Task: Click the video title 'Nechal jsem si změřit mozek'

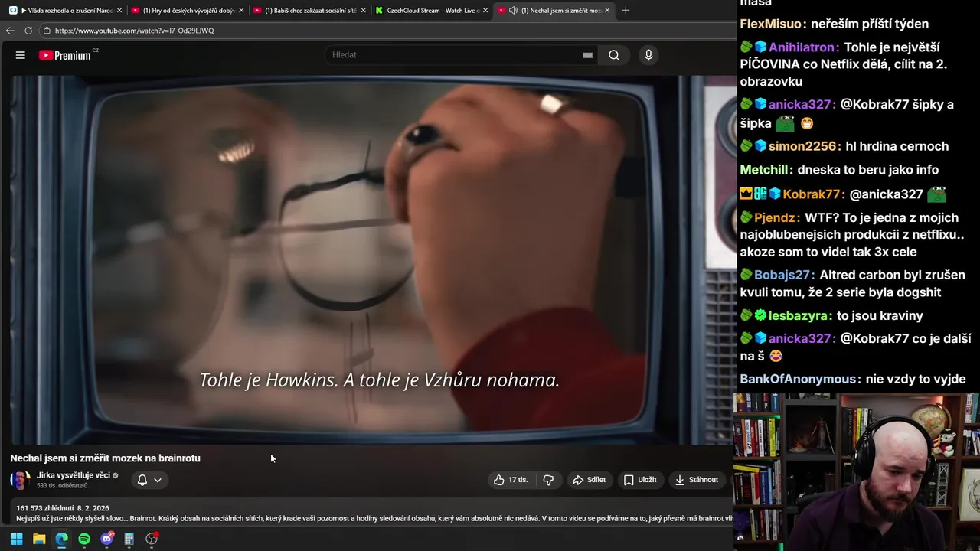Action: pyautogui.click(x=105, y=458)
